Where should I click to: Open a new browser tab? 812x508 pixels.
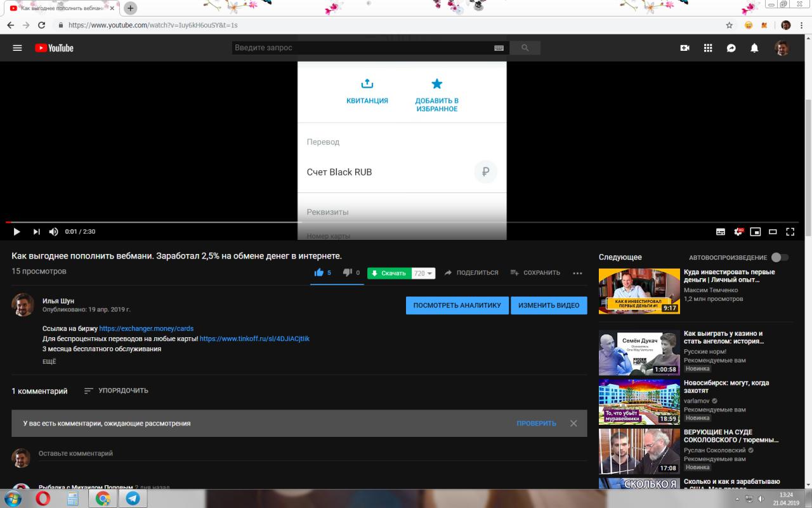[x=130, y=8]
